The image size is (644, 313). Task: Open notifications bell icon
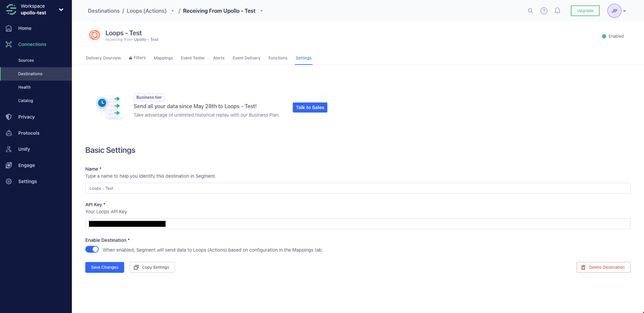(557, 11)
